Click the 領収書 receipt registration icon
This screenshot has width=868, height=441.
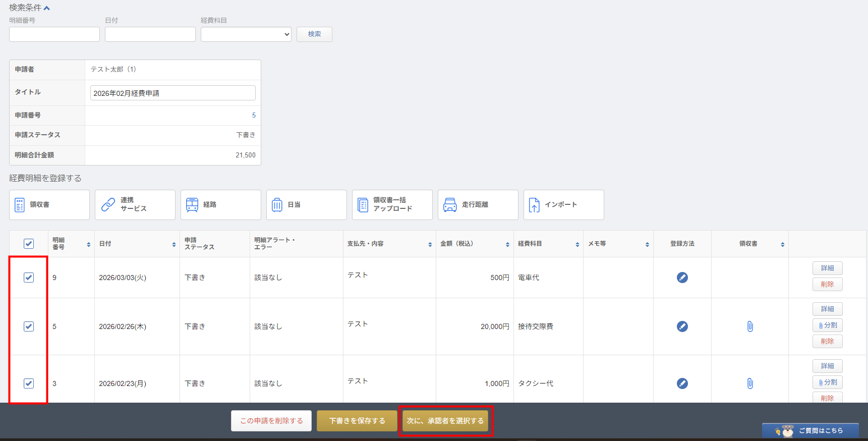point(20,205)
